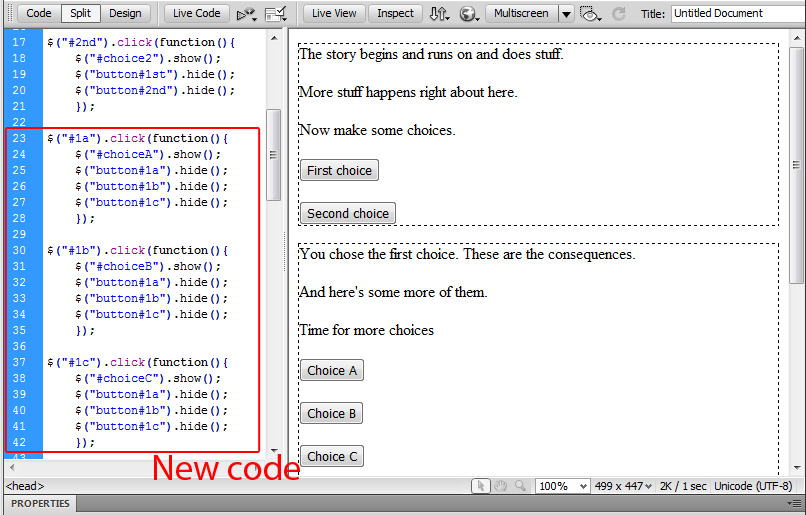Click text 'And here's some more of them.'
The width and height of the screenshot is (806, 515).
tap(393, 292)
